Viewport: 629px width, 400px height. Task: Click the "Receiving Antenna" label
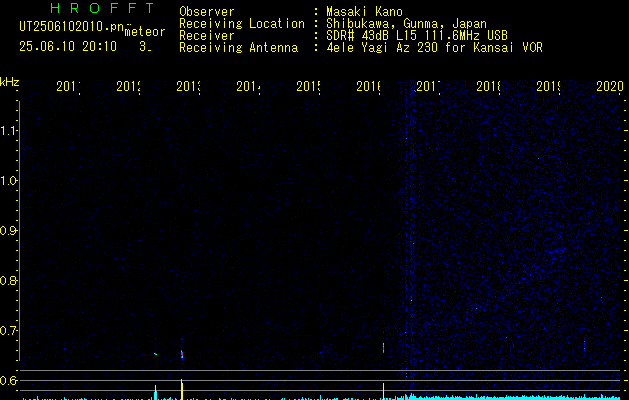point(238,48)
